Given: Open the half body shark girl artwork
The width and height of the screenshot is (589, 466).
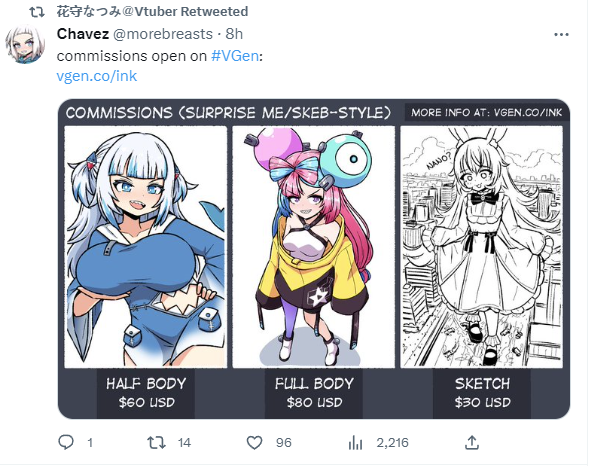Looking at the screenshot, I should click(x=146, y=247).
